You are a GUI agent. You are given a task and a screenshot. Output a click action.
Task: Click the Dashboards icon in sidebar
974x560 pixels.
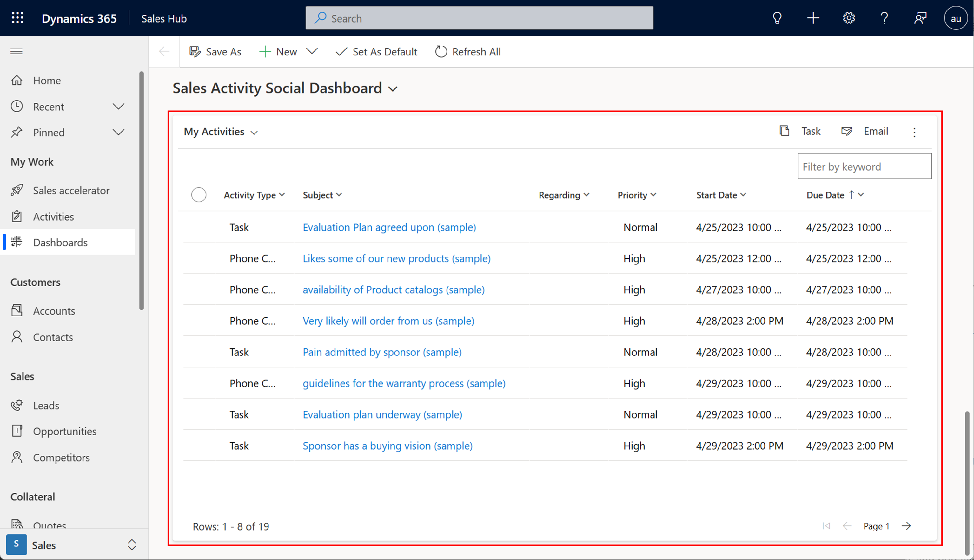tap(18, 242)
